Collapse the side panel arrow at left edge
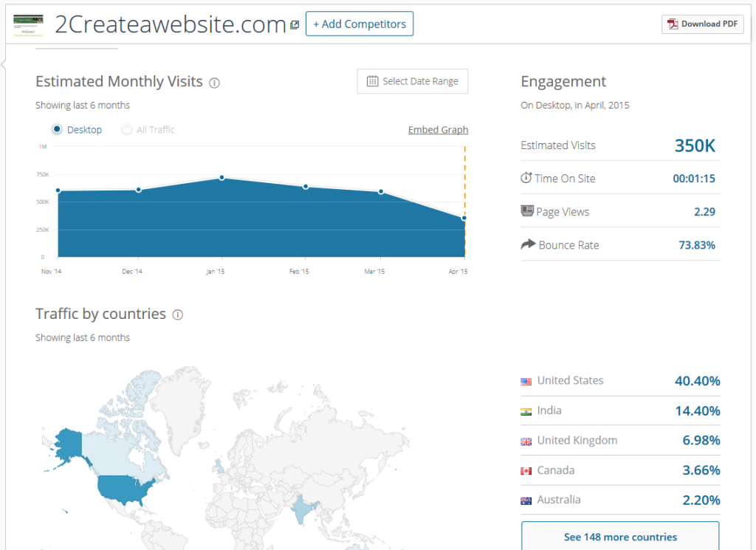This screenshot has width=756, height=550. click(4, 63)
